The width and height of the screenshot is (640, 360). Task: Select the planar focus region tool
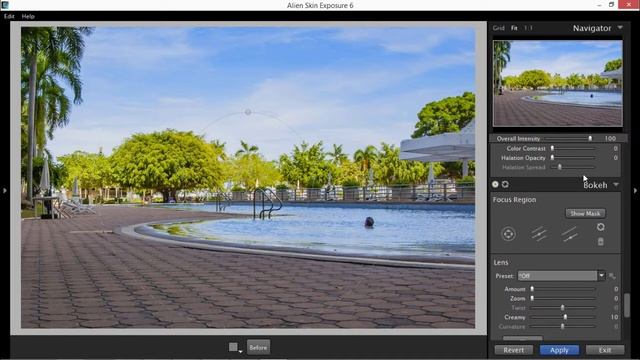tap(539, 234)
